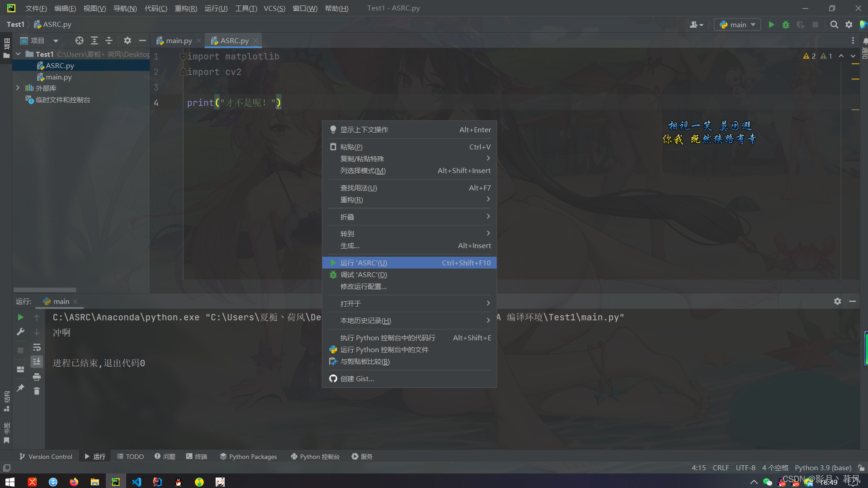
Task: Pin the run tab
Action: tap(20, 388)
